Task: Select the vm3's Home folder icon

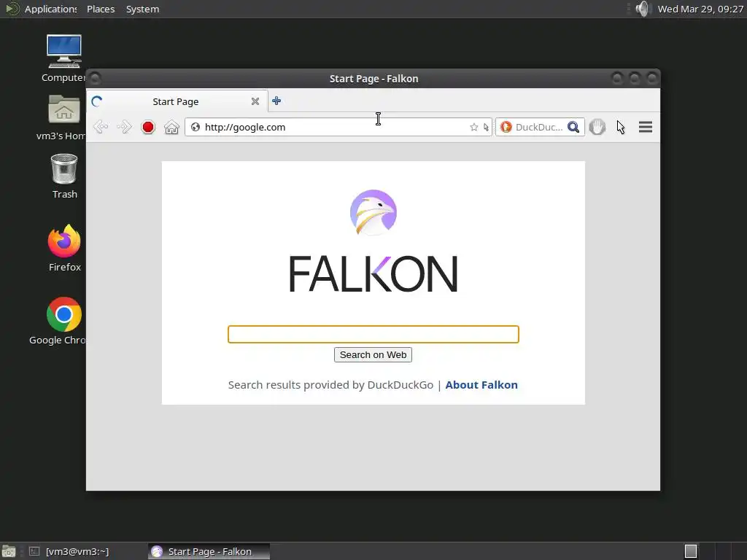Action: (x=64, y=117)
